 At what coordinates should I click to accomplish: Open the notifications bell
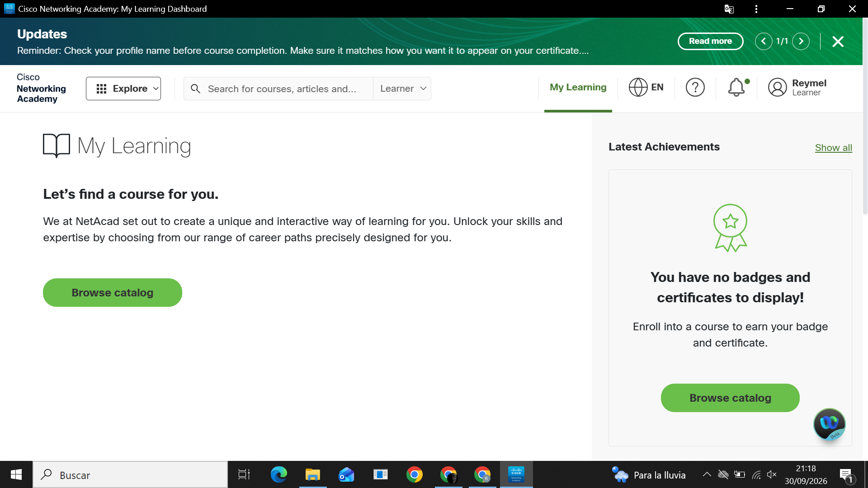736,87
